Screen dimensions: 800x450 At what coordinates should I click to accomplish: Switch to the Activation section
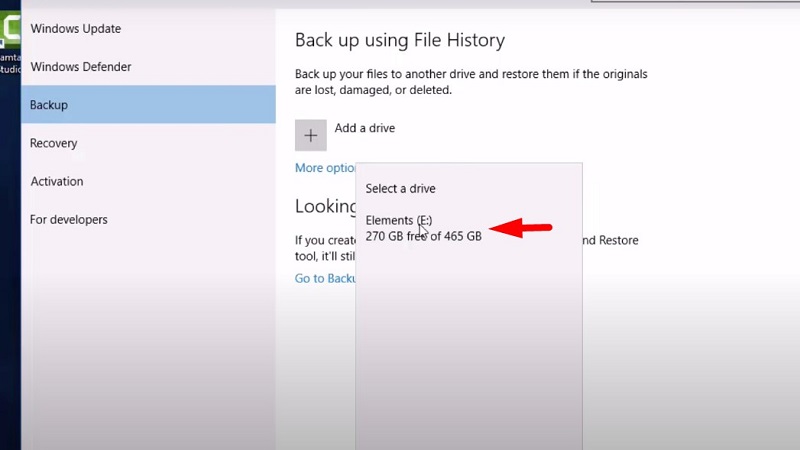(57, 181)
